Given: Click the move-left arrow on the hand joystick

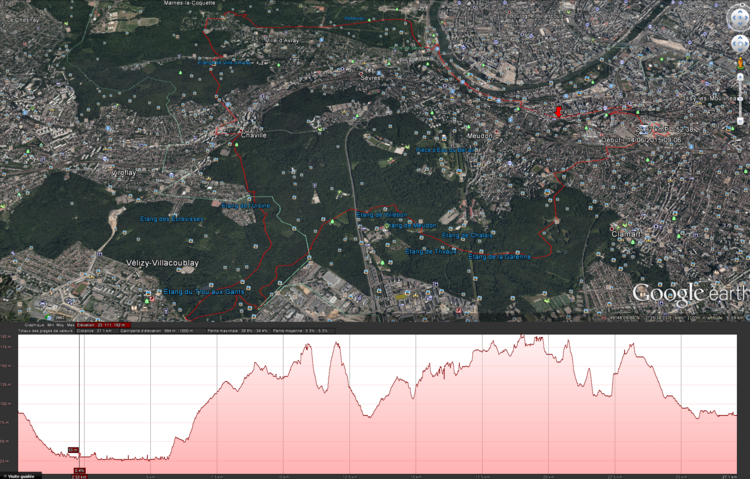Looking at the screenshot, I should coord(734,44).
